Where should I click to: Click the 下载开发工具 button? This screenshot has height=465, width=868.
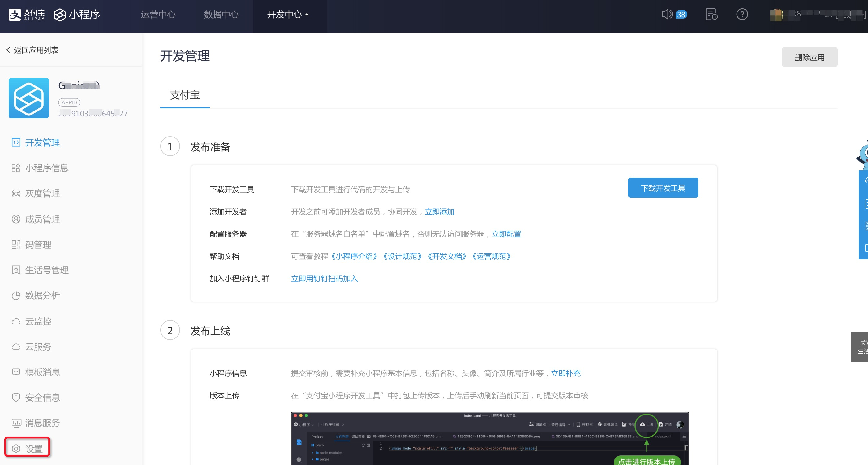663,188
